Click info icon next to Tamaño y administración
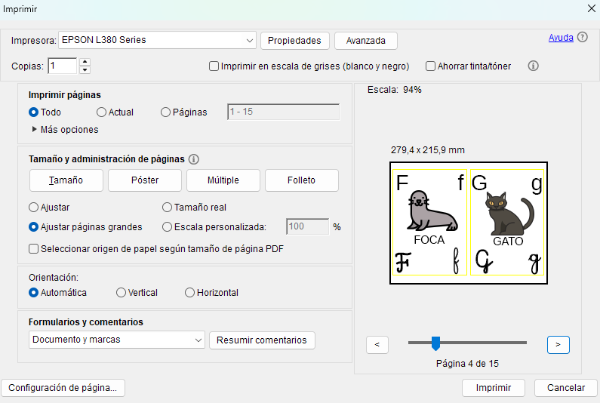Screen dimensions: 600x403 (x=194, y=159)
